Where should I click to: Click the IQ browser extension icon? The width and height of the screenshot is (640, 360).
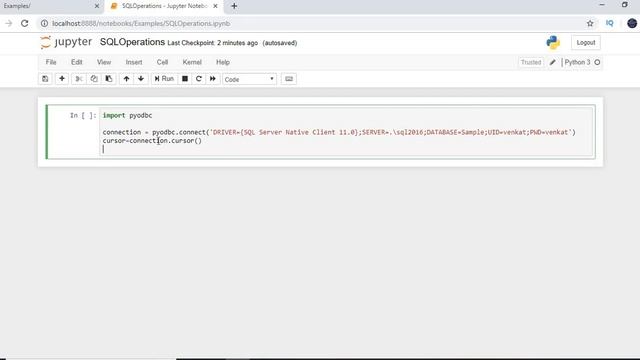[609, 23]
